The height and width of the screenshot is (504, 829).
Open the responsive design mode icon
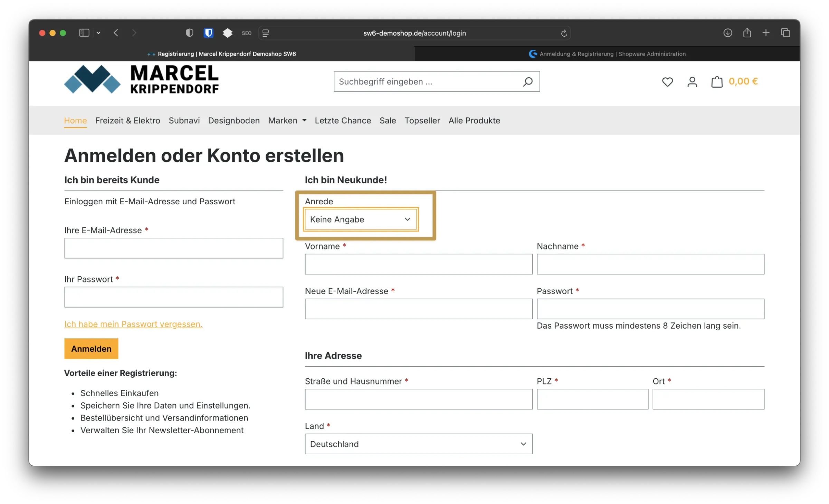pyautogui.click(x=265, y=33)
